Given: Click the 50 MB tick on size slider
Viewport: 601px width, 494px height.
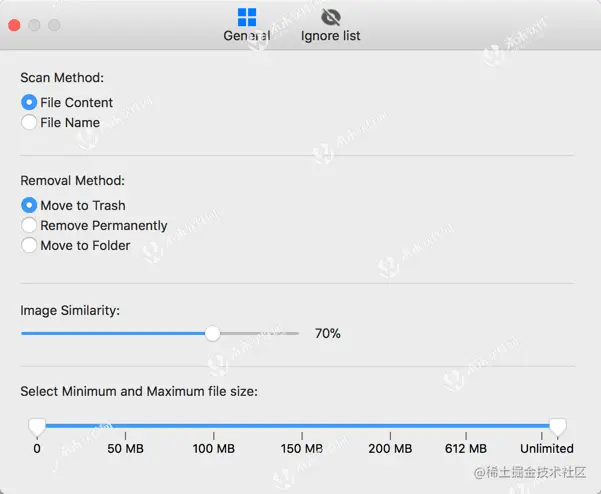Looking at the screenshot, I should point(125,433).
